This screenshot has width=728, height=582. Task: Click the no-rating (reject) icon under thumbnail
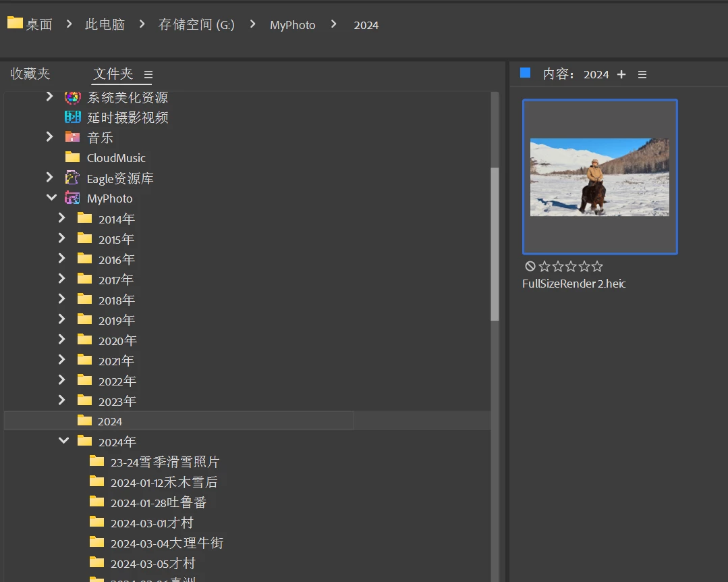[x=530, y=266]
